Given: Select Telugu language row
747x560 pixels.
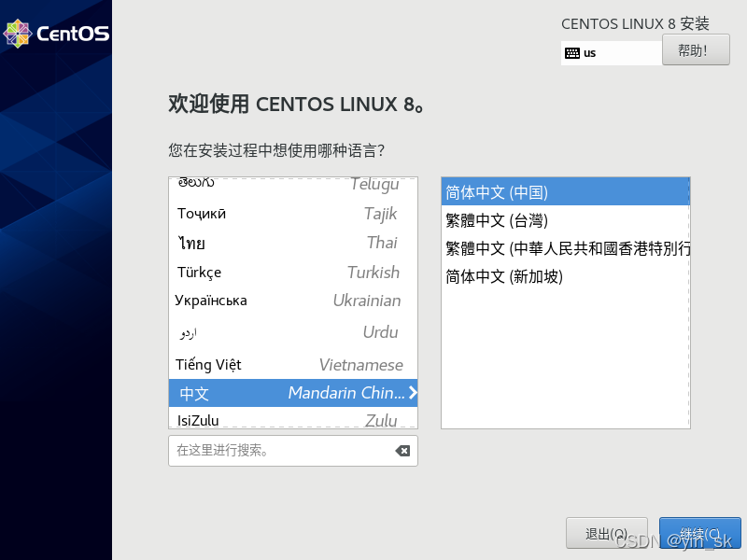Looking at the screenshot, I should (293, 184).
